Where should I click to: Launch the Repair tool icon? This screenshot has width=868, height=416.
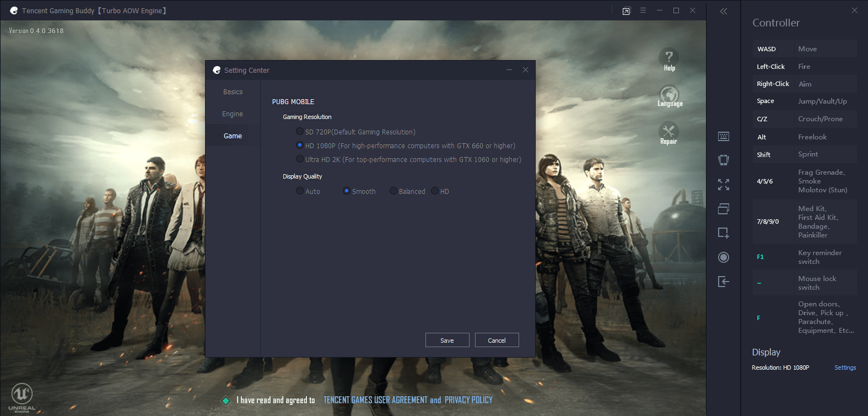[668, 133]
